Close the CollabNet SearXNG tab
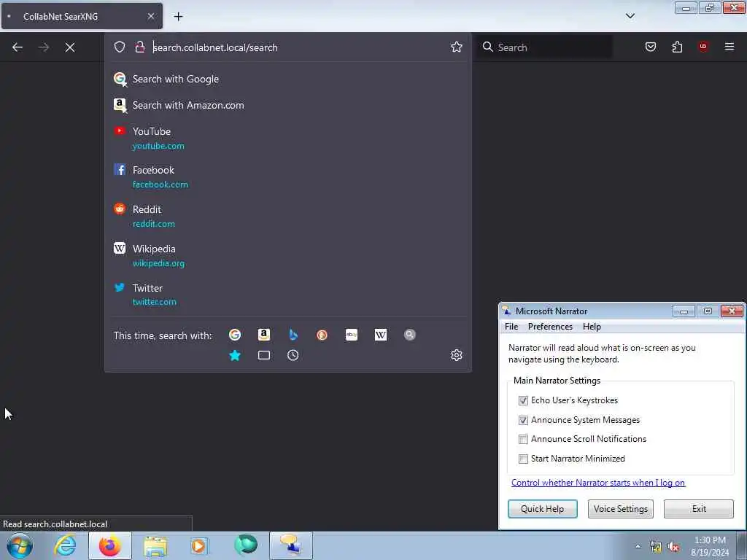The height and width of the screenshot is (560, 747). (x=151, y=16)
